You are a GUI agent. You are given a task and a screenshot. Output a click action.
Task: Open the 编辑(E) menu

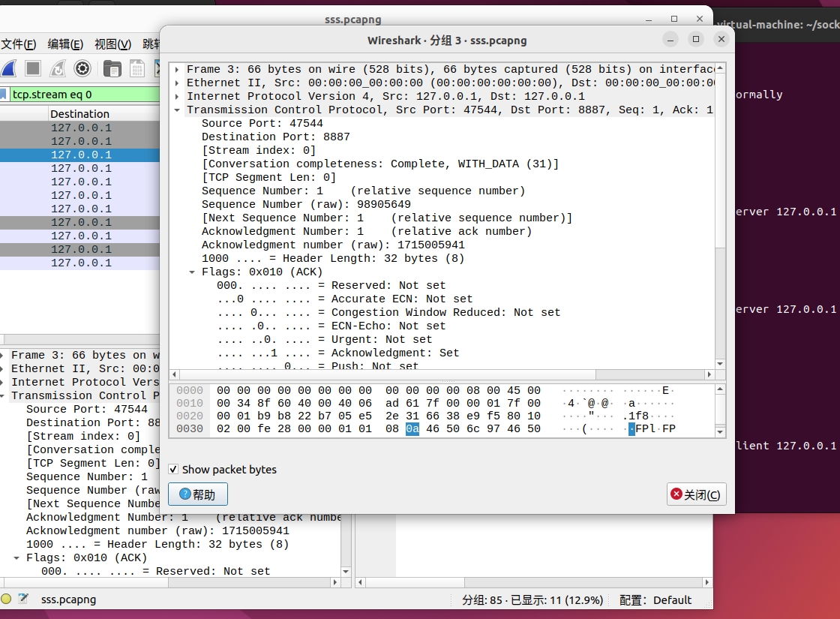pos(65,44)
